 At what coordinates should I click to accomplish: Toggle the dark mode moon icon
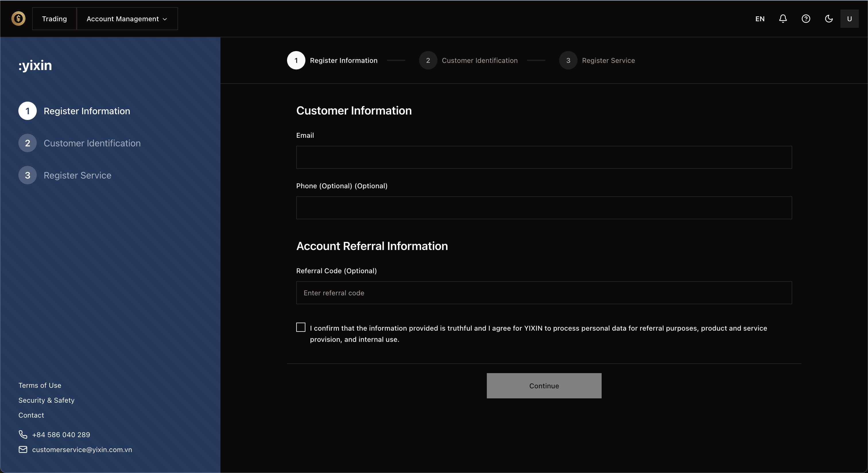(x=829, y=19)
